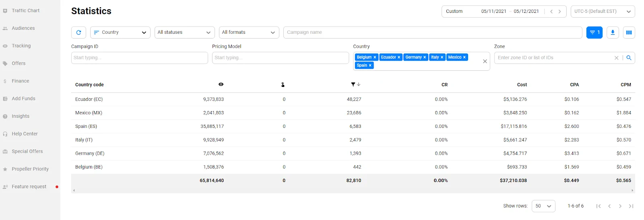Remove the Mexico country tag
This screenshot has height=220, width=644.
[464, 58]
